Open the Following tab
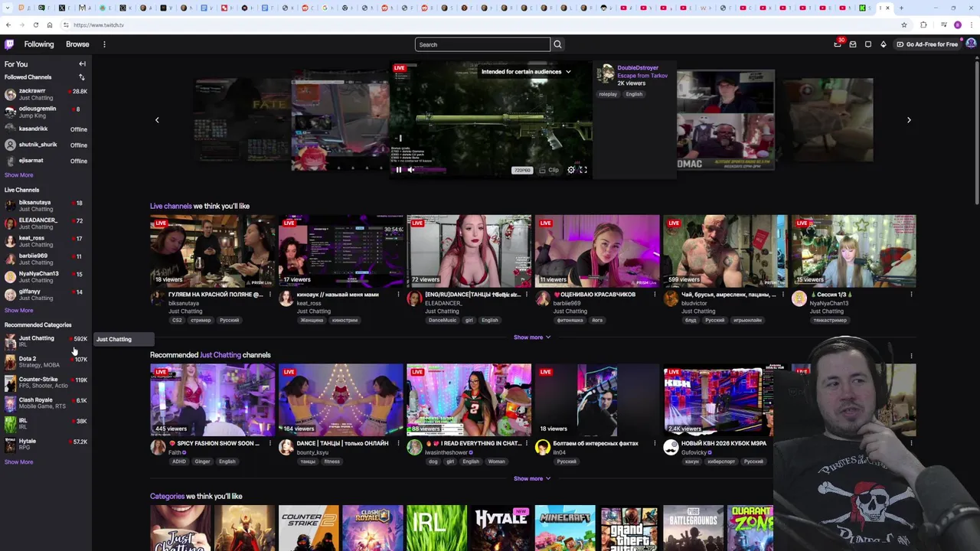 click(39, 44)
